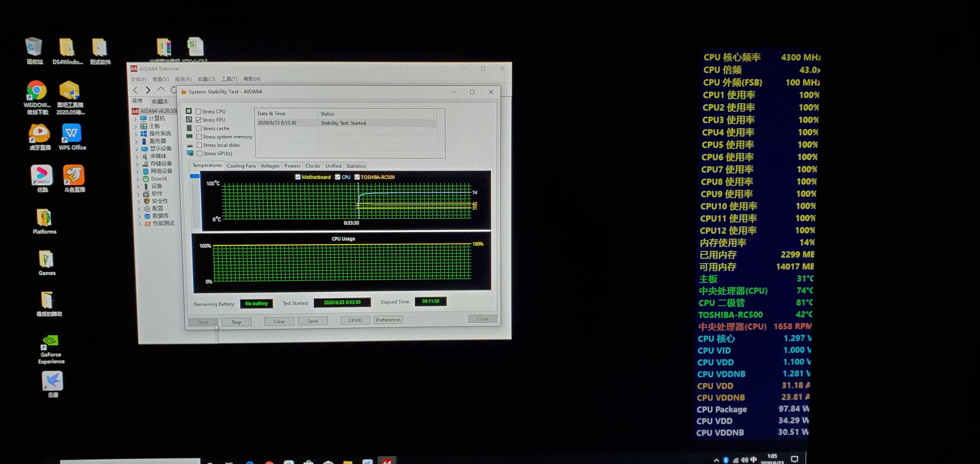Show hidden tray icons chevron
This screenshot has height=464, width=980.
point(716,460)
